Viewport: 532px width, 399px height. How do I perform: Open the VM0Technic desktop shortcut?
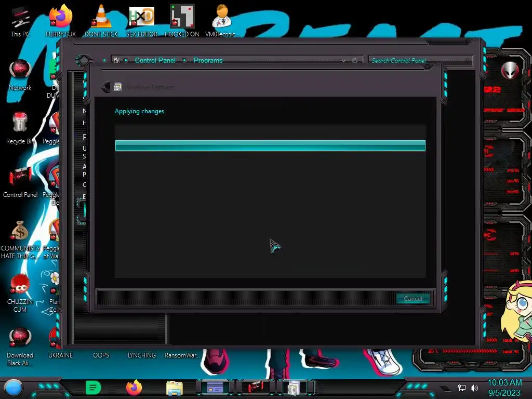[222, 21]
